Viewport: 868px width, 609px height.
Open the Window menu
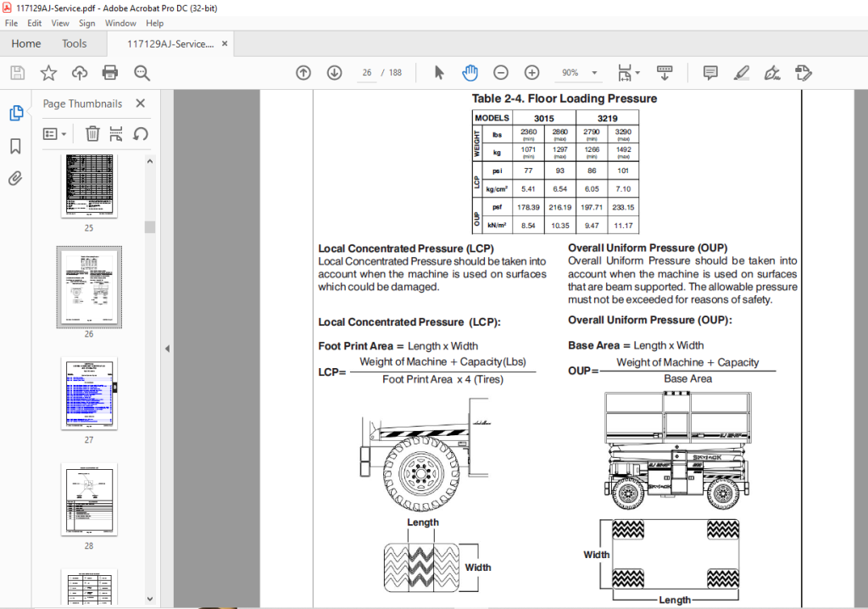point(120,23)
